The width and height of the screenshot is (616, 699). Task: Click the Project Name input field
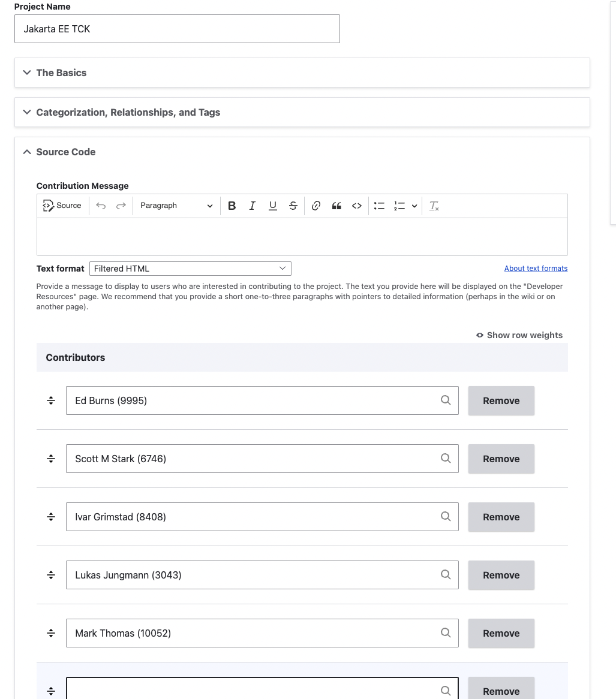177,29
